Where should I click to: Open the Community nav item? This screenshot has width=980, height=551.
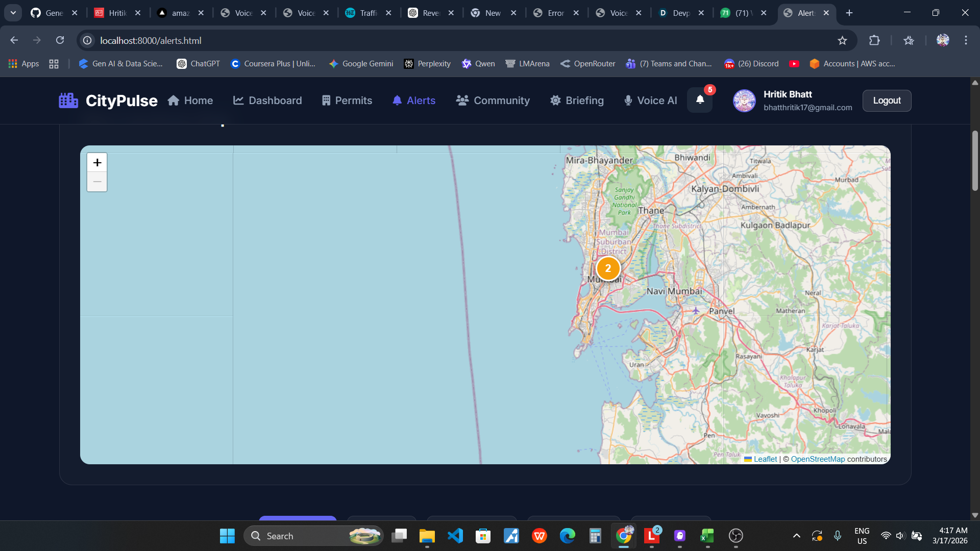(x=493, y=101)
